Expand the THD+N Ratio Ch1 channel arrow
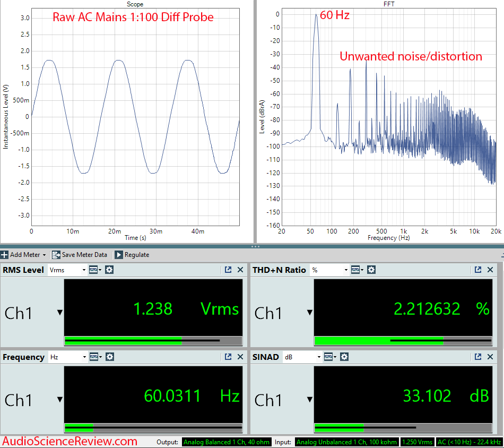The width and height of the screenshot is (504, 448). 309,312
